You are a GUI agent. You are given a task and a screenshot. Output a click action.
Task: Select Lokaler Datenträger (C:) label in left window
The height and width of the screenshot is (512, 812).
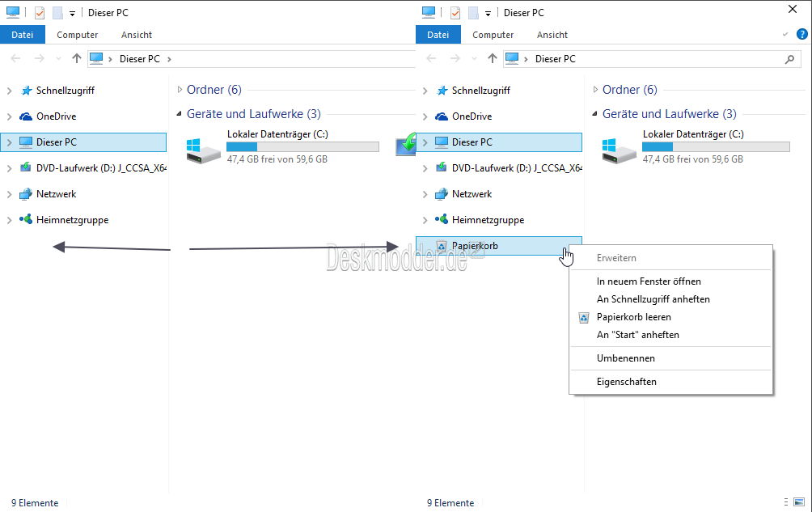tap(277, 134)
